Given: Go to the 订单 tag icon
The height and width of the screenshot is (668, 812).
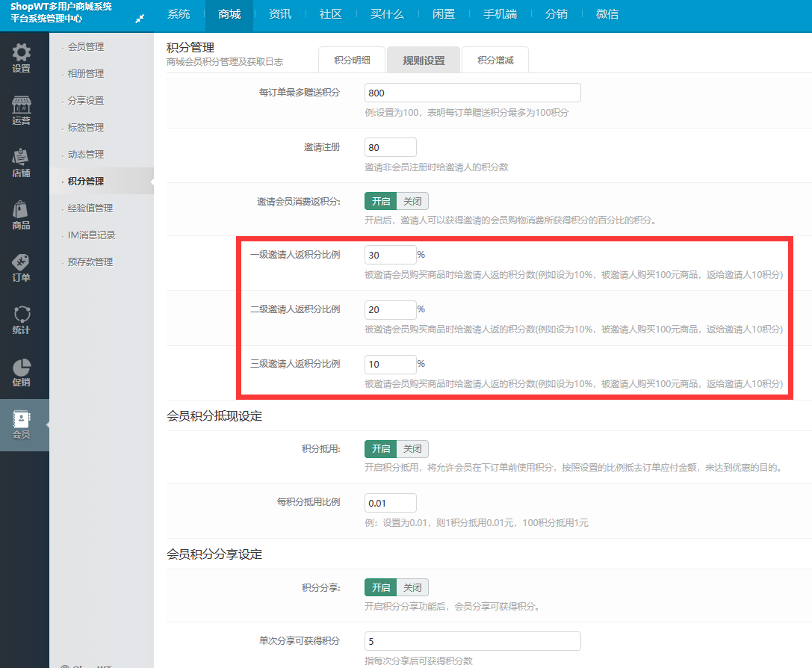Looking at the screenshot, I should [22, 263].
